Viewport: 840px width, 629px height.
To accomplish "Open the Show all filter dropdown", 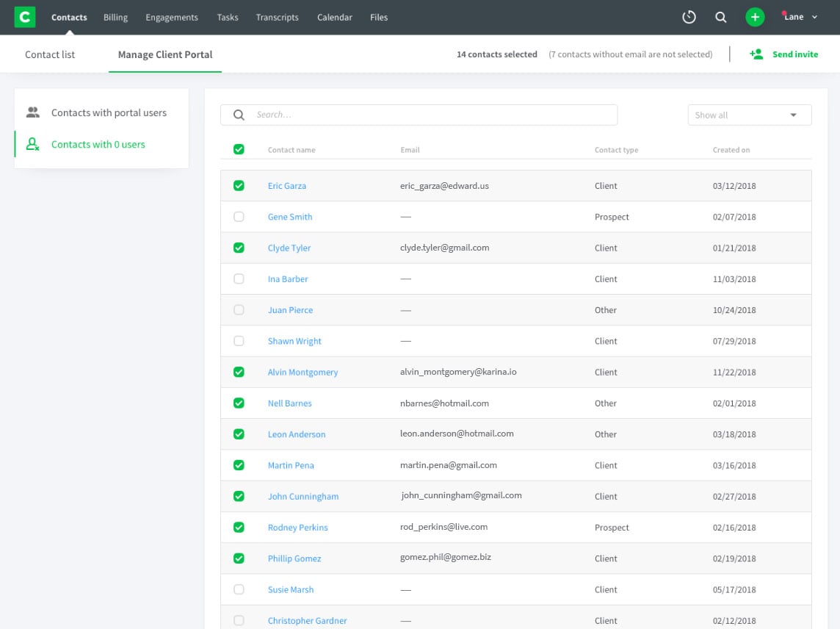I will [749, 115].
